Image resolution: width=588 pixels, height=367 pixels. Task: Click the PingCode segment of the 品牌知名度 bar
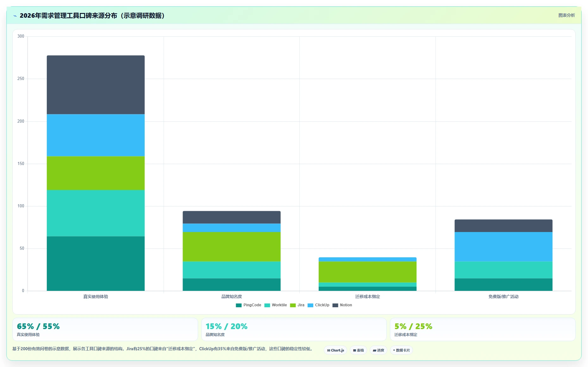point(232,284)
